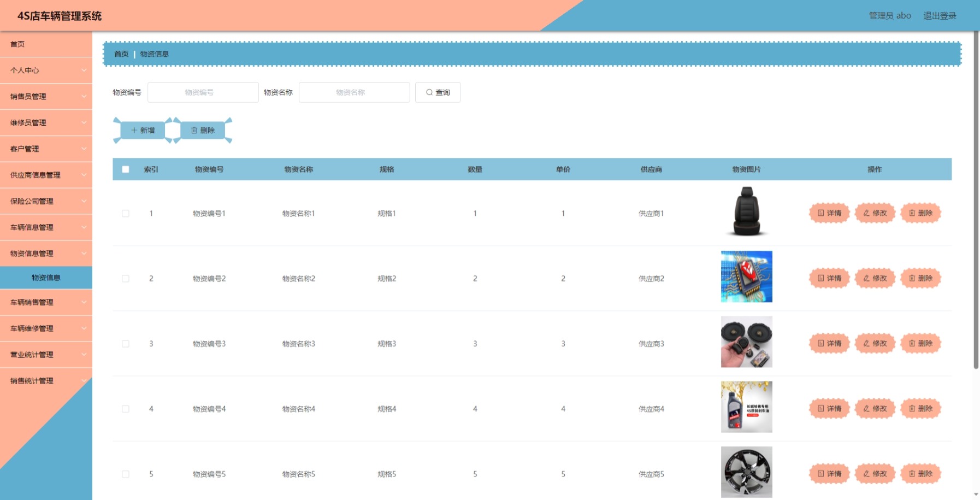Click edit pencil icon in row 物资编号1

[866, 213]
